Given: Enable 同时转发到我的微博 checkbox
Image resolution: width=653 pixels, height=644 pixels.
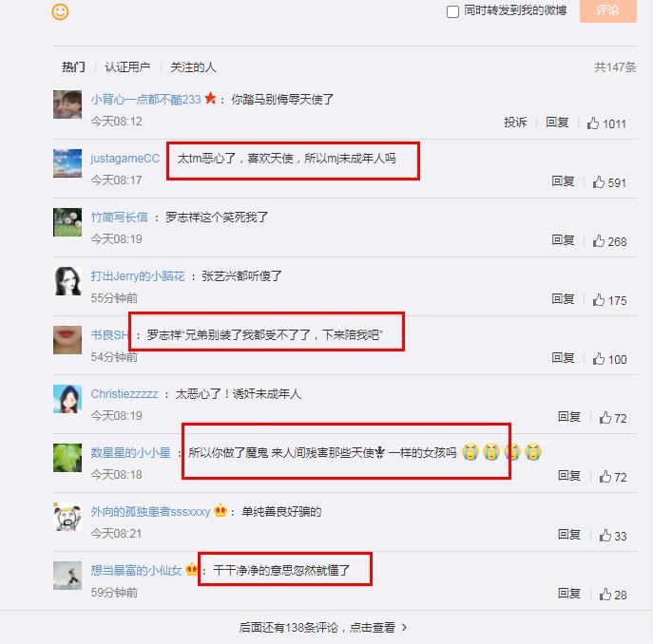Looking at the screenshot, I should click(x=452, y=11).
